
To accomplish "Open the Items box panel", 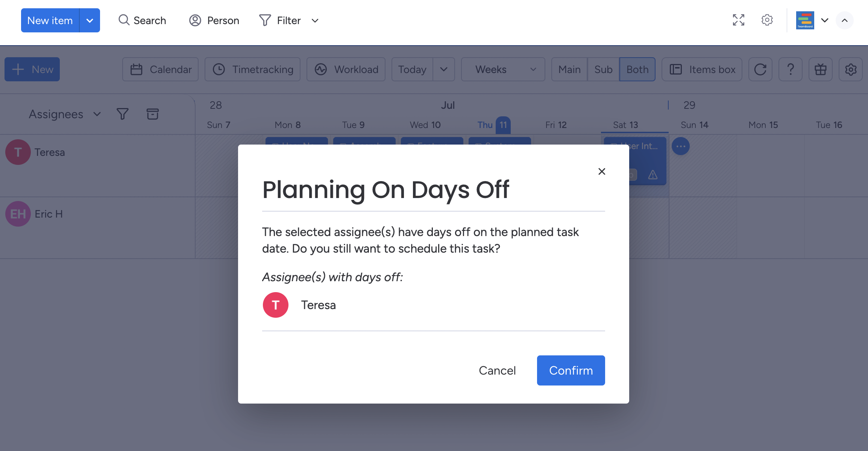I will 702,69.
